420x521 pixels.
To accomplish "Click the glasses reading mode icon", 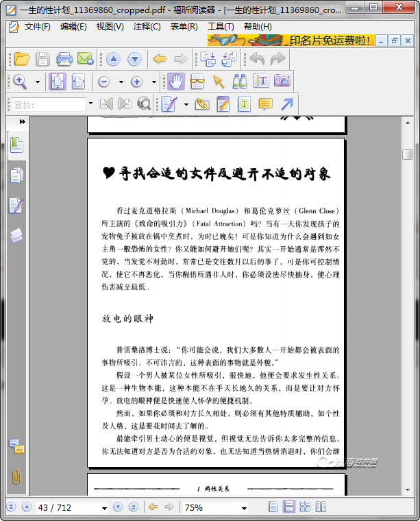I will coord(197,82).
